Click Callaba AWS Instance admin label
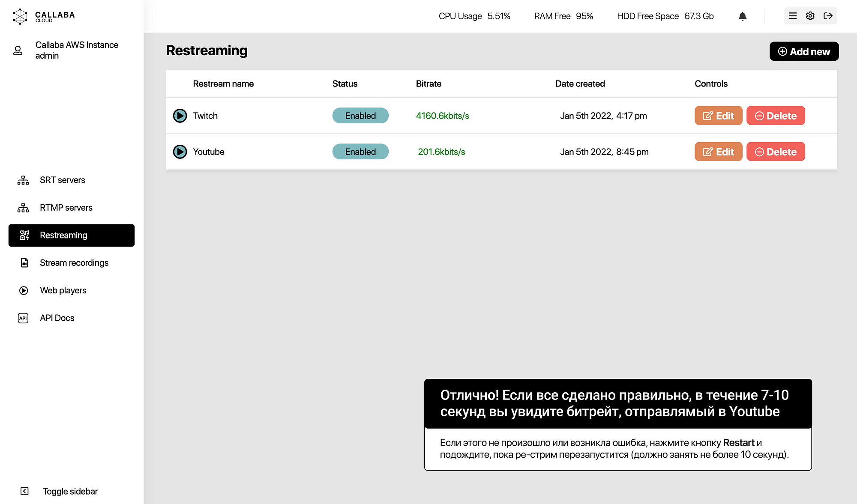 click(77, 50)
